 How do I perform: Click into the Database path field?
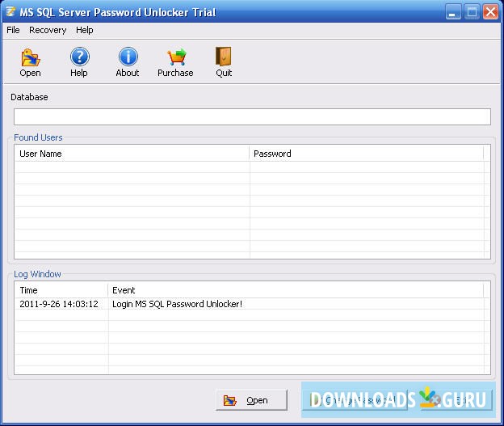coord(252,116)
